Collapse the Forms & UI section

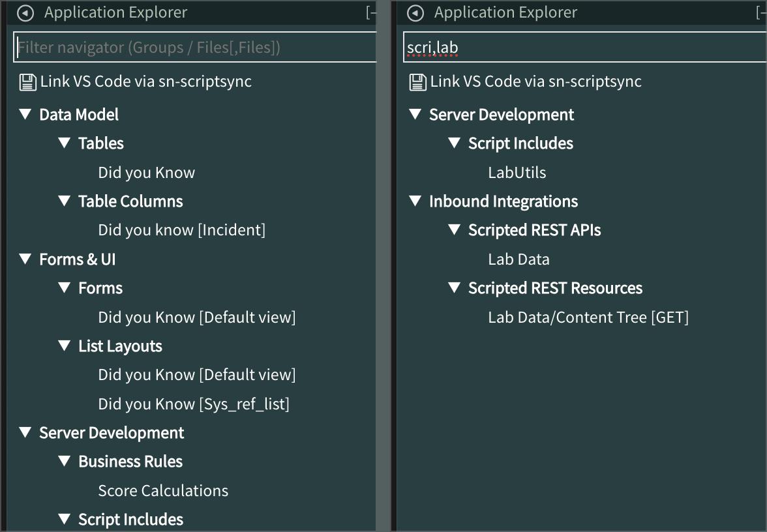click(25, 259)
